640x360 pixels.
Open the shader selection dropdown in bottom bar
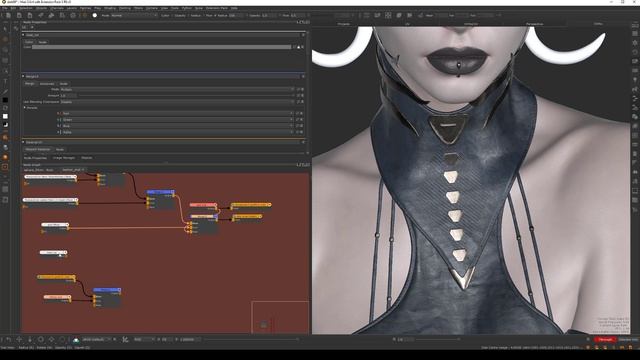click(96, 340)
